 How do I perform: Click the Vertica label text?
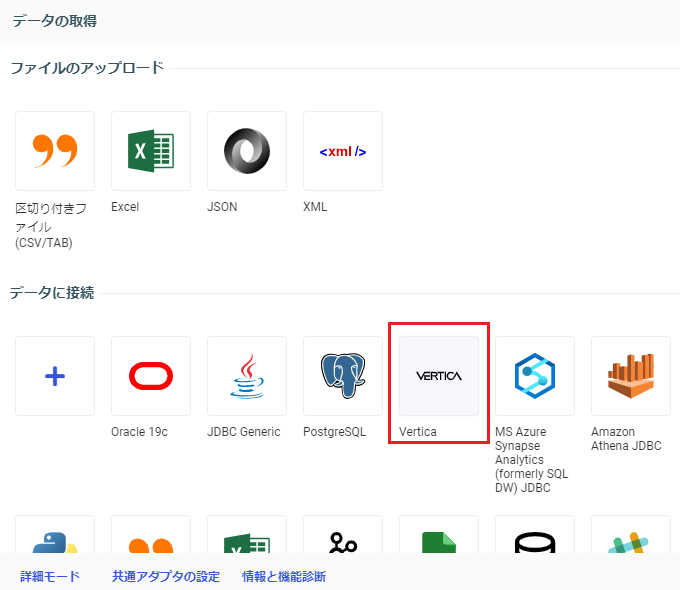click(x=419, y=432)
